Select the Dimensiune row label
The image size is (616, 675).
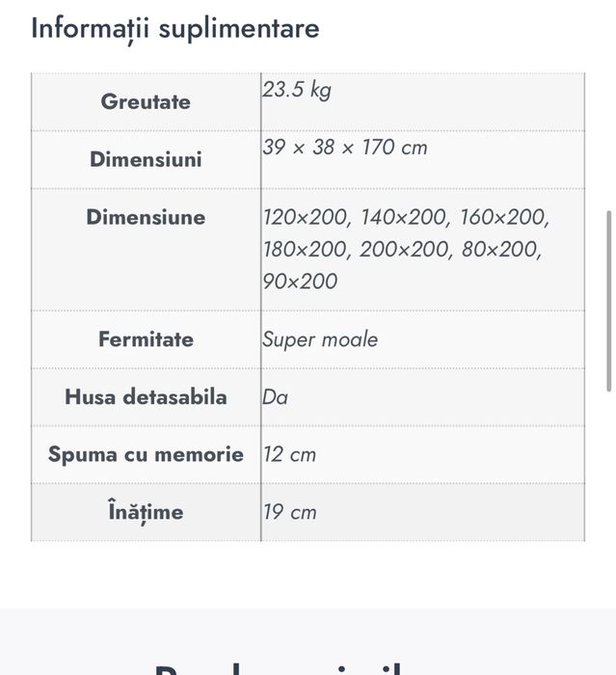pos(146,218)
